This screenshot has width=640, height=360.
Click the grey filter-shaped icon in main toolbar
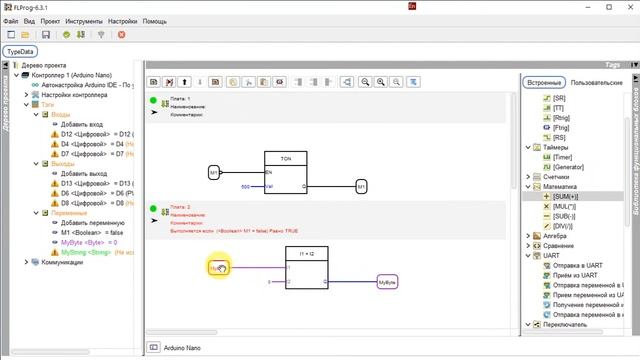pos(101,35)
